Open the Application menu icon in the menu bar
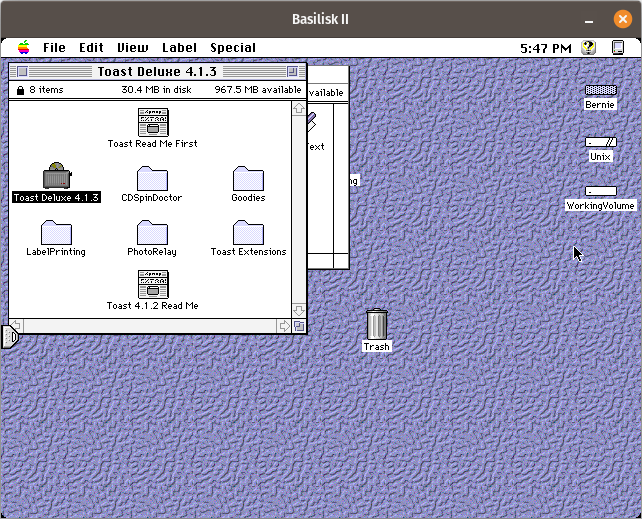This screenshot has height=519, width=642. [618, 47]
